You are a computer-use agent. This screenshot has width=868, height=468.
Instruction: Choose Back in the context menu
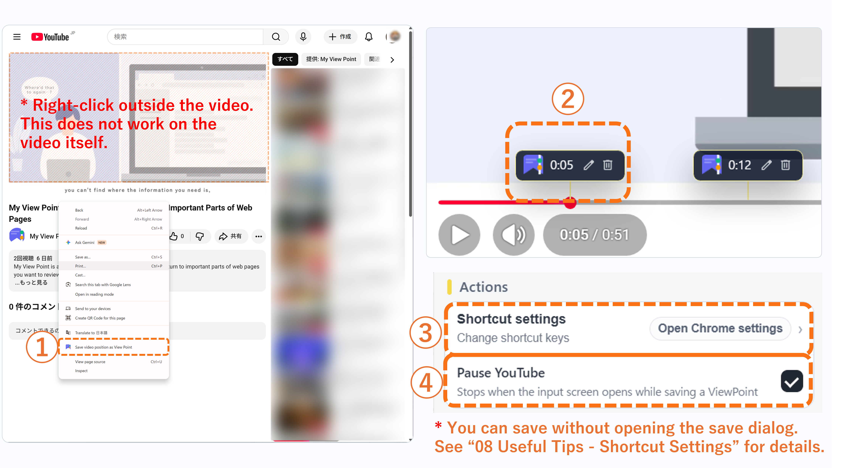coord(114,210)
